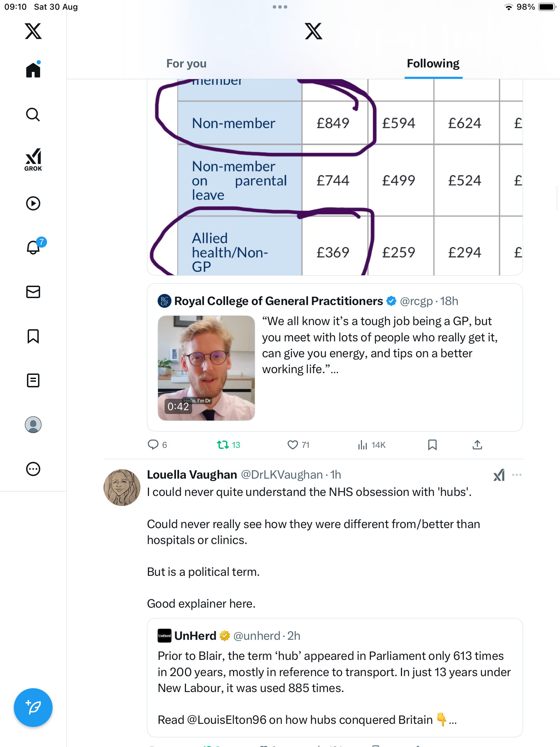560x747 pixels.
Task: Open share menu for the RCGP post
Action: point(477,445)
